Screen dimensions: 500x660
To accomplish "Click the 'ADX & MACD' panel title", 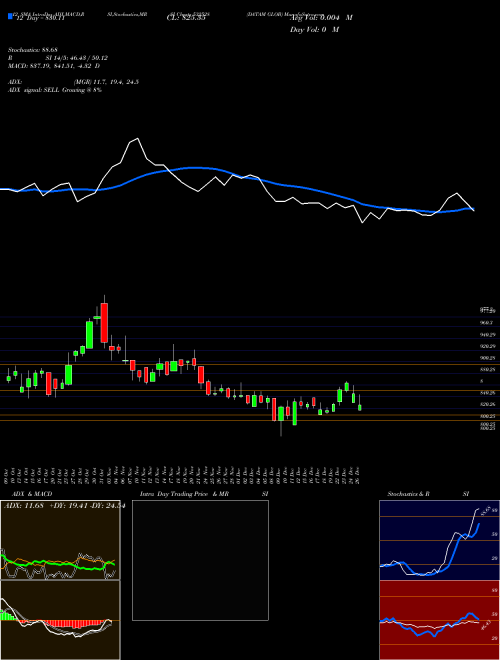I will click(32, 494).
